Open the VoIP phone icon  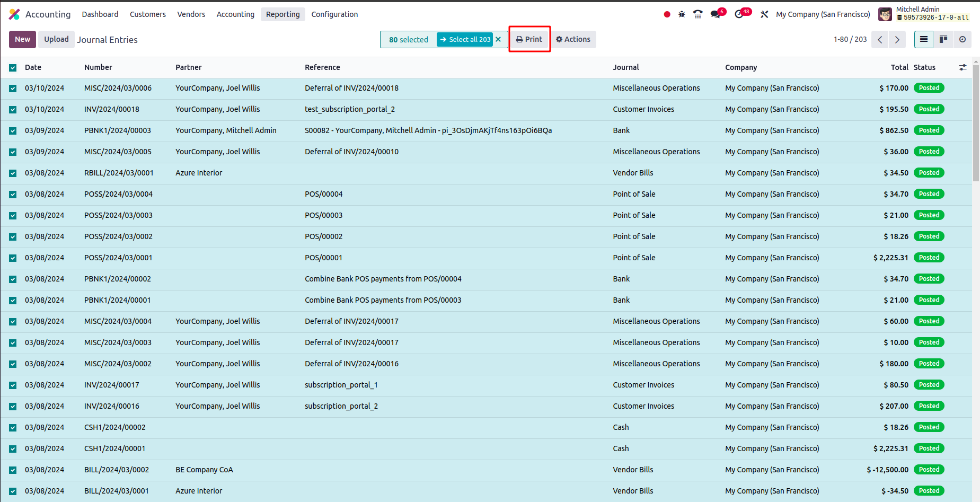[698, 14]
